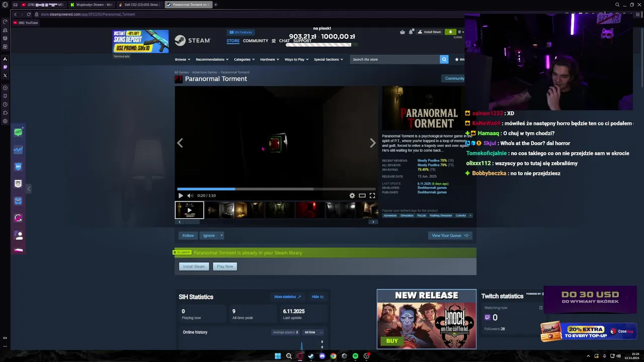Expand the Browse menu
The image size is (644, 362).
(182, 59)
